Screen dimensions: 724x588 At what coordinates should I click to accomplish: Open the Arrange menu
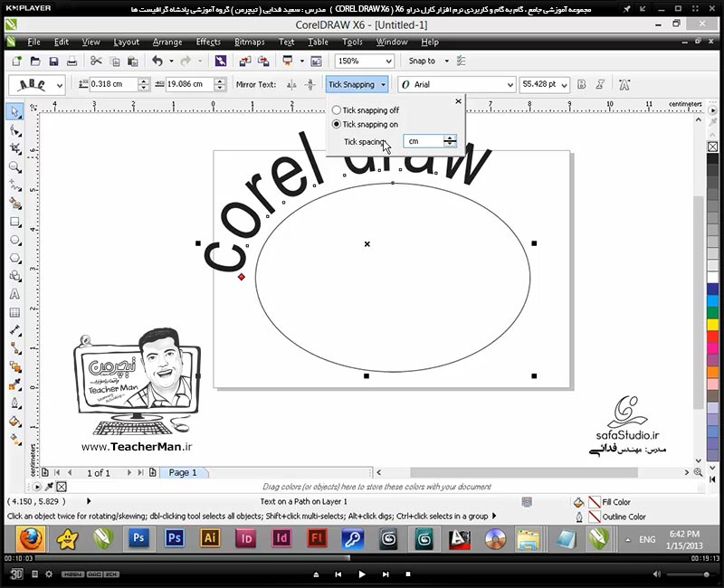(167, 42)
